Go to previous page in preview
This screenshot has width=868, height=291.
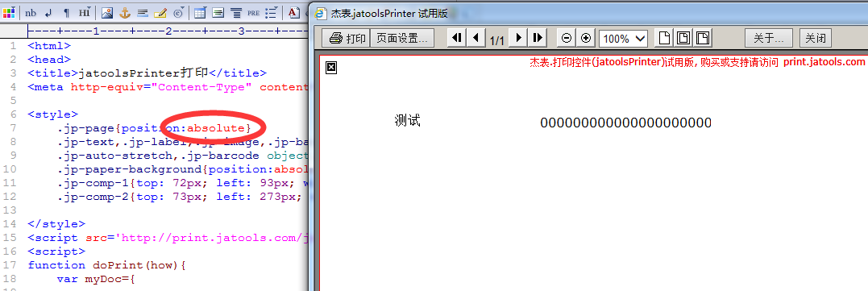tap(476, 38)
